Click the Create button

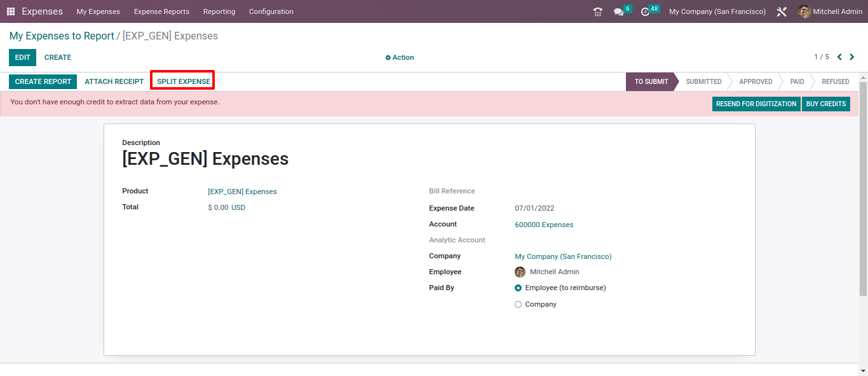click(58, 57)
